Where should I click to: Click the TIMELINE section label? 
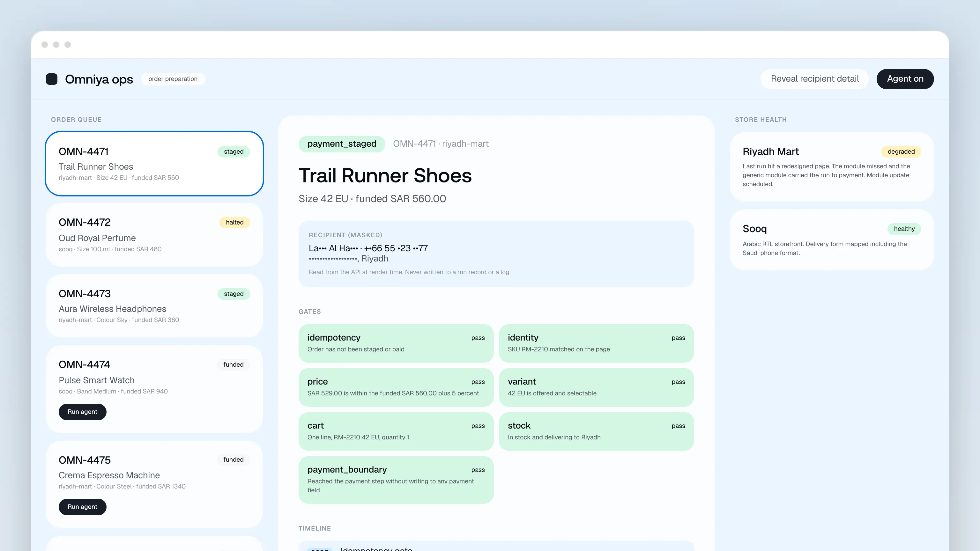tap(315, 529)
